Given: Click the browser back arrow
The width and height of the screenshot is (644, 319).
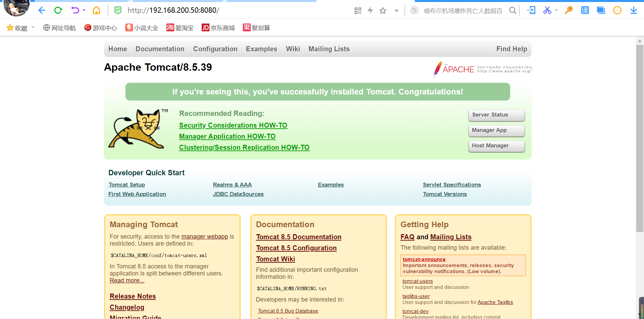Looking at the screenshot, I should (42, 10).
